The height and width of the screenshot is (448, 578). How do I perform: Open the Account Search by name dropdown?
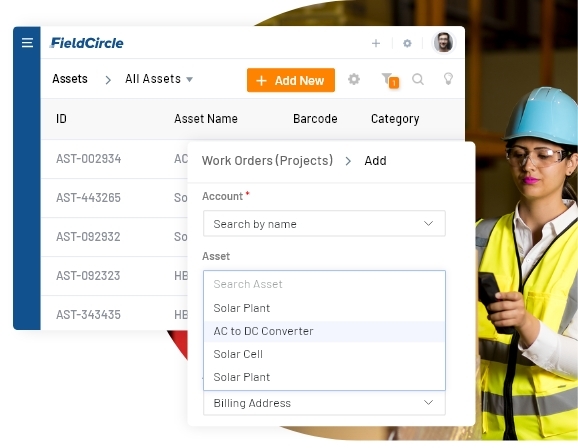pos(324,223)
